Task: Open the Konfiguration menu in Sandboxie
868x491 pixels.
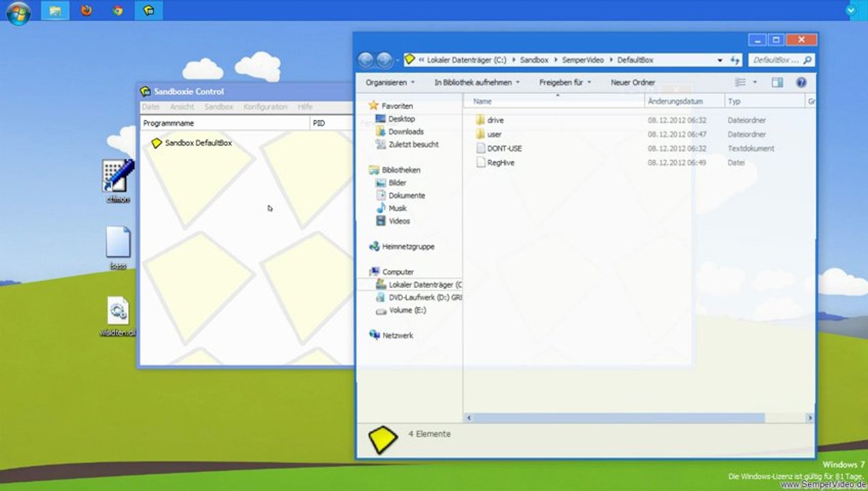Action: tap(265, 107)
